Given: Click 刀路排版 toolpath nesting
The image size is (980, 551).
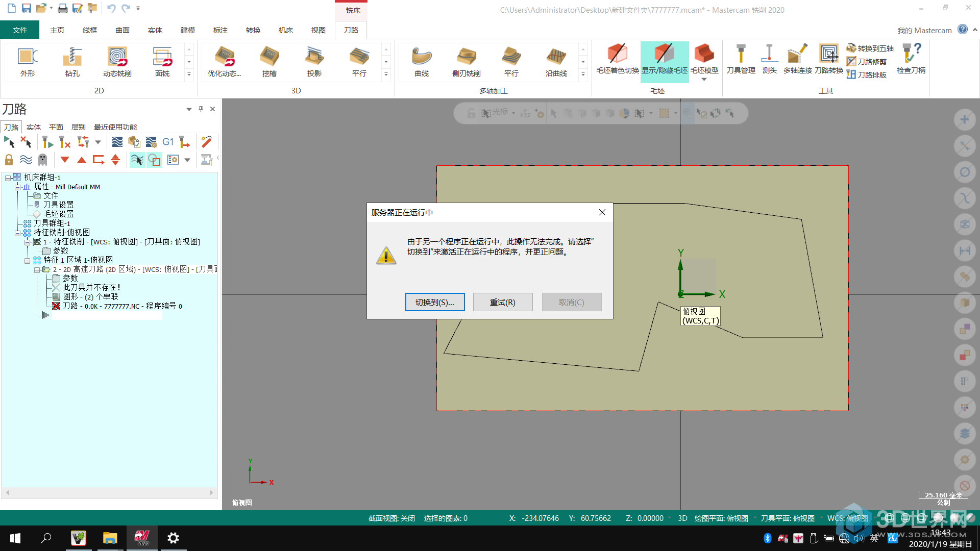Looking at the screenshot, I should point(866,74).
